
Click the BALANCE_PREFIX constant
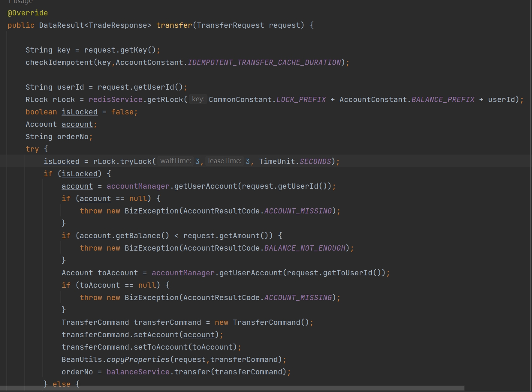coord(443,100)
